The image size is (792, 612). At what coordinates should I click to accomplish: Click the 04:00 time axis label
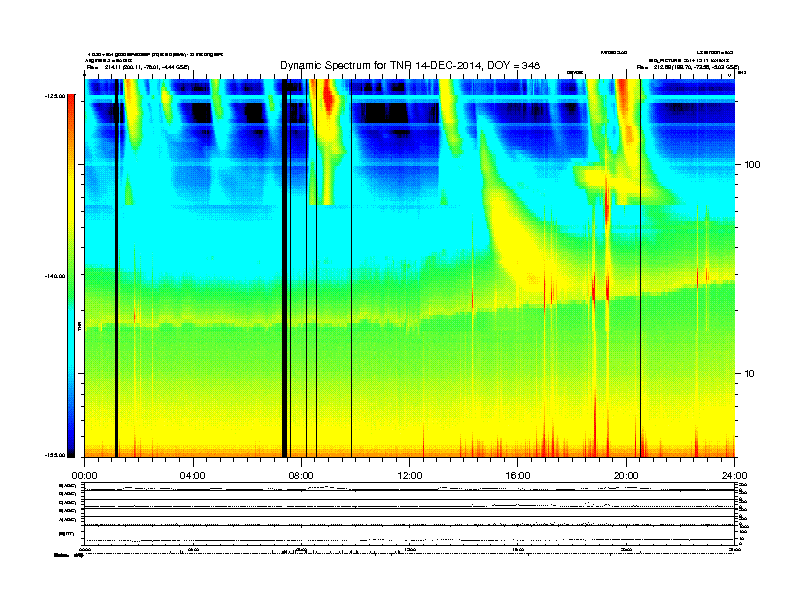[193, 476]
